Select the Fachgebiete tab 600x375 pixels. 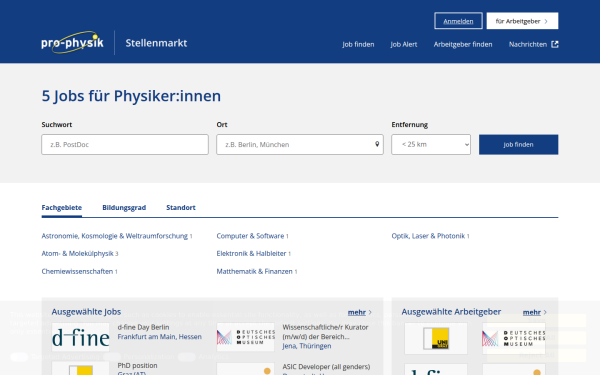click(62, 207)
